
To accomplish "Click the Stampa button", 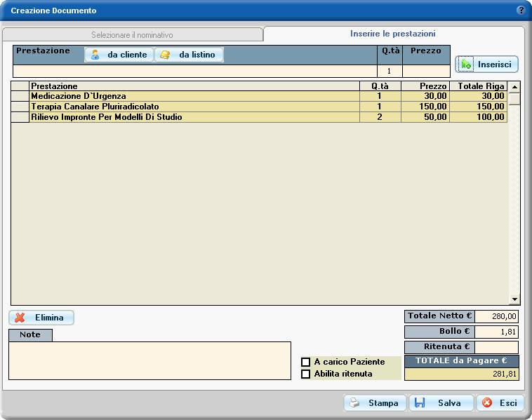I will [375, 403].
